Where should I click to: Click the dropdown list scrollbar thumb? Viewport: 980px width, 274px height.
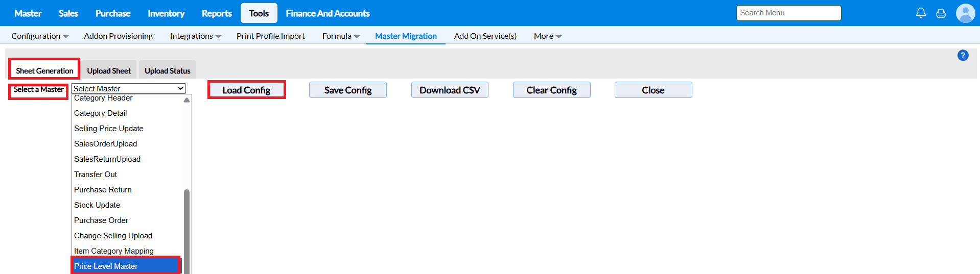pyautogui.click(x=186, y=230)
